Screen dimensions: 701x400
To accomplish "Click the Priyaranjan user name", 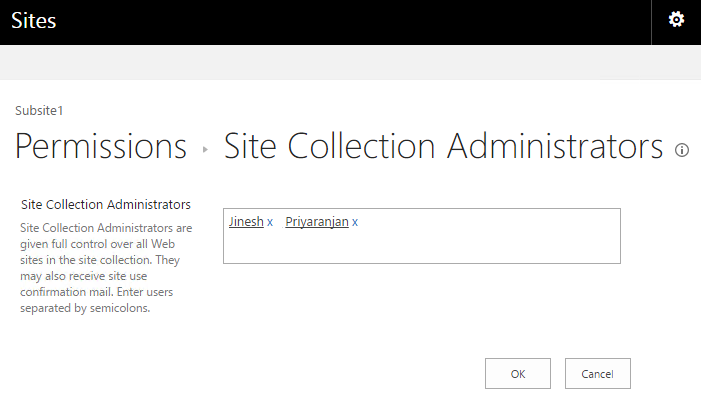I will (x=317, y=222).
